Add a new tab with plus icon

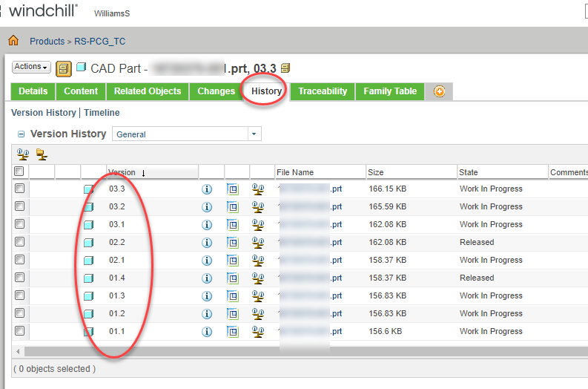(x=440, y=91)
